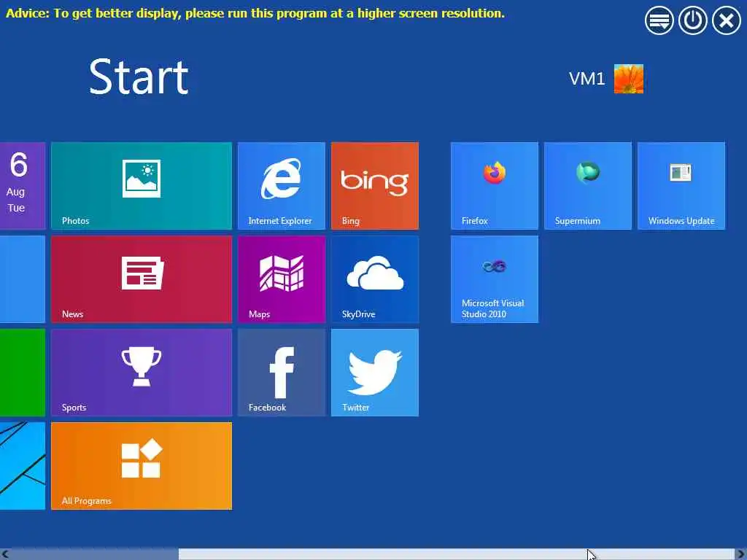Click the menu list icon at top right
Viewport: 747px width, 560px height.
[659, 20]
